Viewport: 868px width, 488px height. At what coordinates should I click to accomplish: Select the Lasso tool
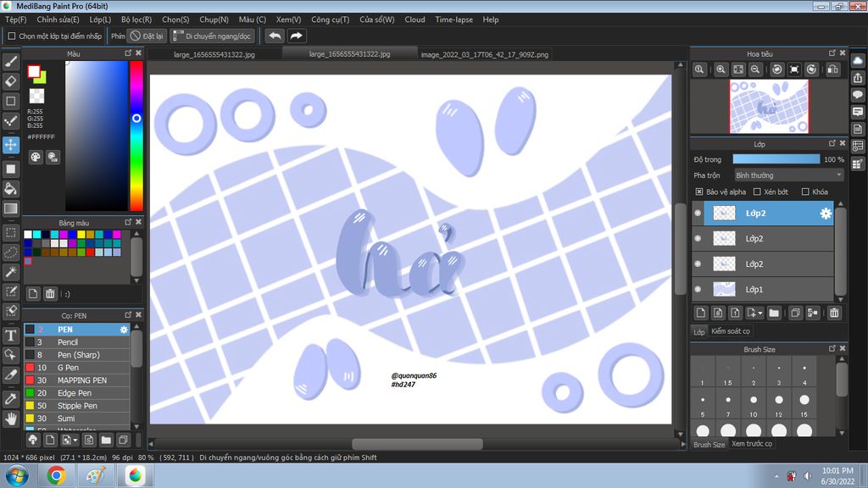pyautogui.click(x=10, y=252)
